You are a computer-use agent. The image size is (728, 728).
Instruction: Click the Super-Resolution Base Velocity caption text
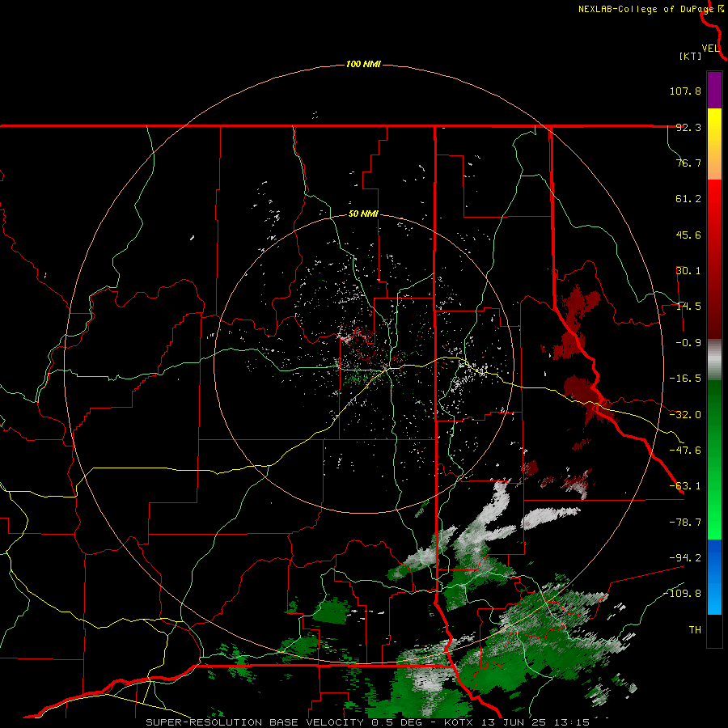coord(367,722)
